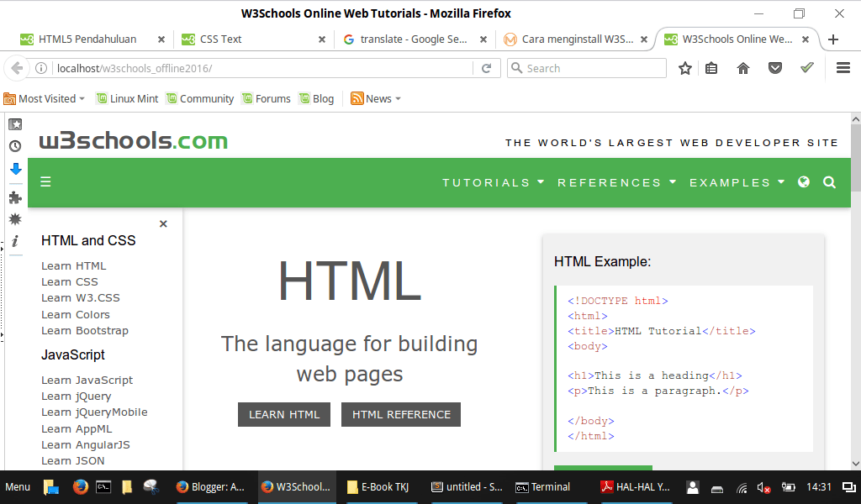The width and height of the screenshot is (861, 504).
Task: Click the globe translate icon in green bar
Action: click(804, 182)
